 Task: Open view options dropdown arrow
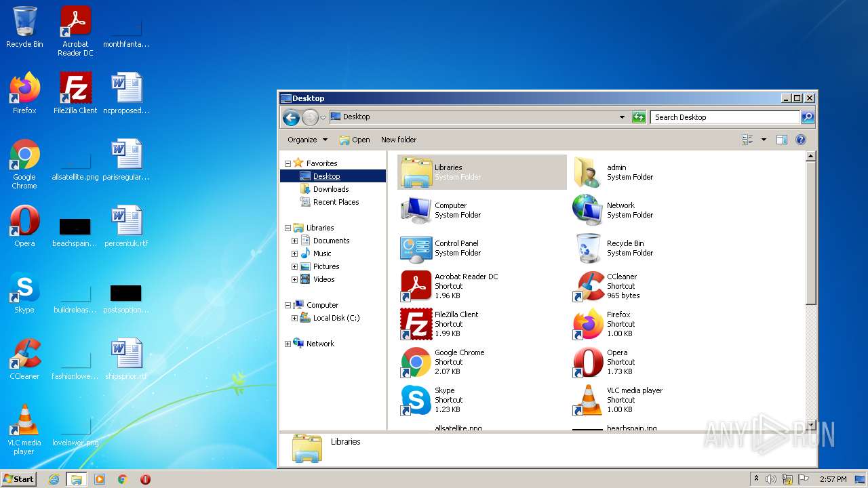coord(764,140)
